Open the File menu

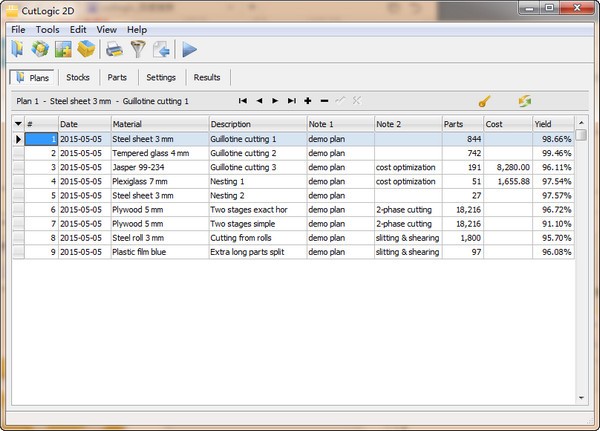(18, 30)
